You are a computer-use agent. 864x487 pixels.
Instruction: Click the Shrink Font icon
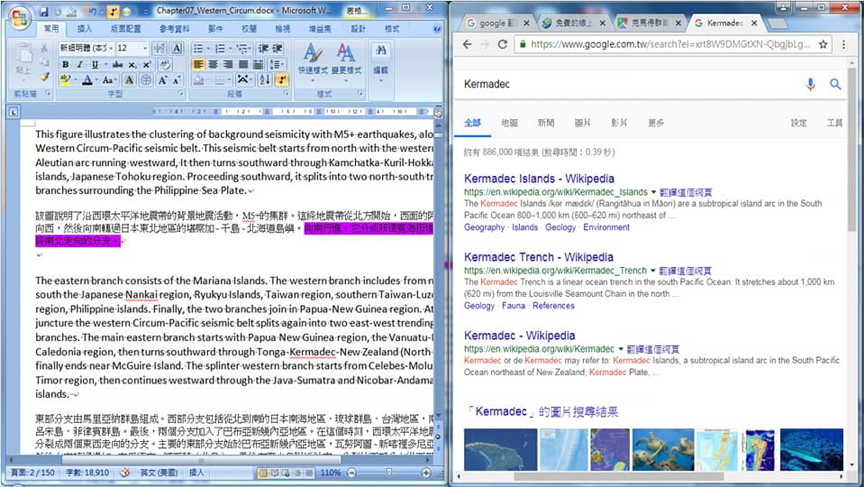point(176,80)
